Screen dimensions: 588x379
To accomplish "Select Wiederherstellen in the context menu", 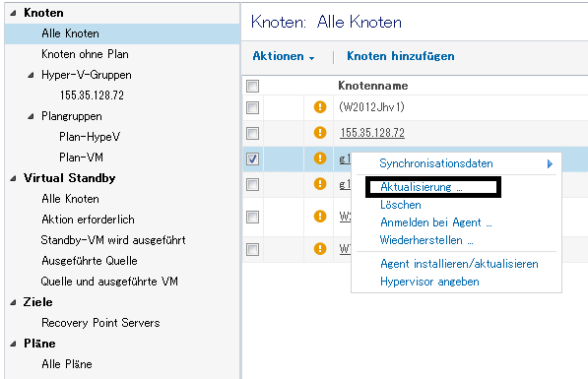I will (x=426, y=240).
